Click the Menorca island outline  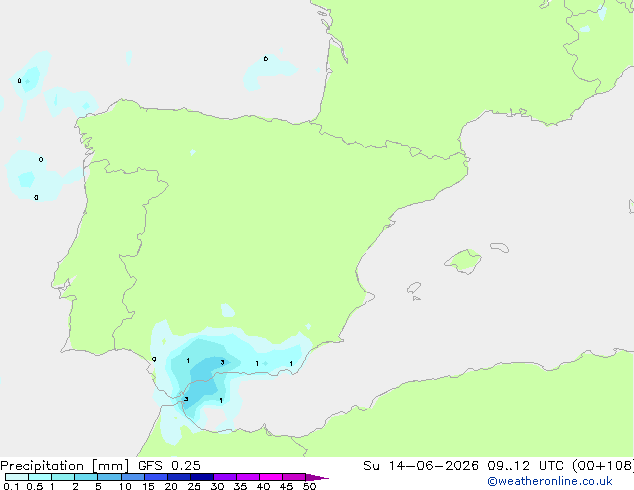[x=499, y=247]
